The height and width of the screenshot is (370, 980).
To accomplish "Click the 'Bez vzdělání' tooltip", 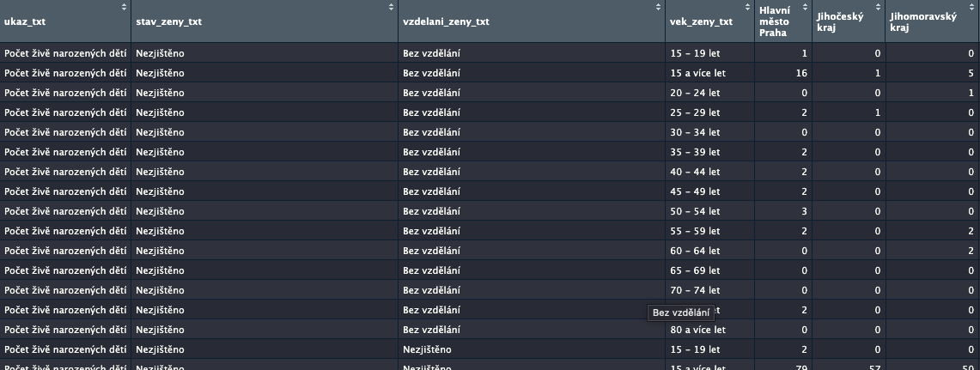I will coord(681,312).
